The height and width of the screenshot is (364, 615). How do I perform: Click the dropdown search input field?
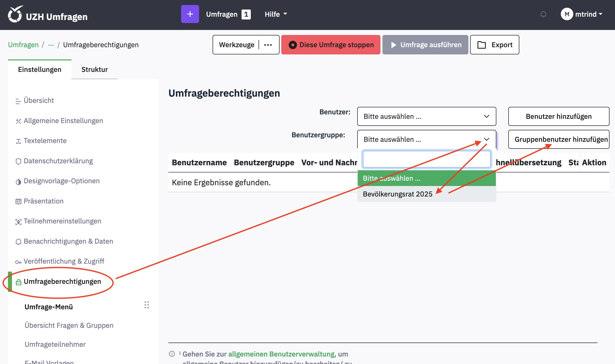click(x=426, y=159)
